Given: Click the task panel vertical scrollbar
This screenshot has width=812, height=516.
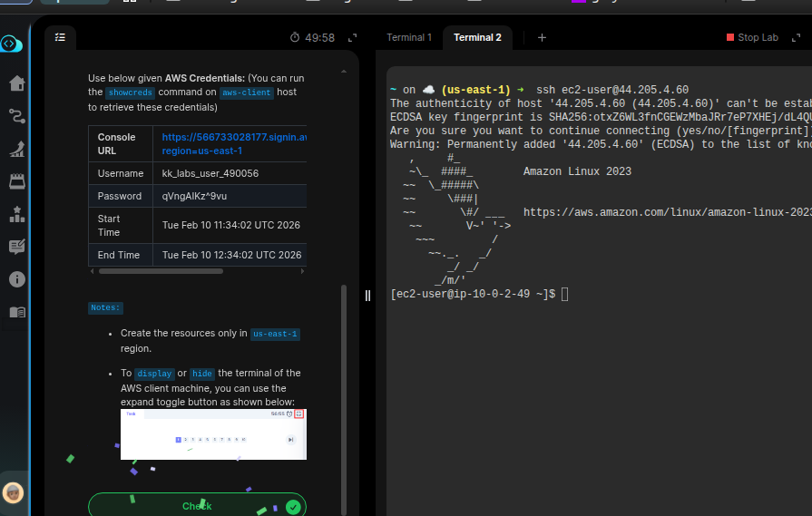Looking at the screenshot, I should [343, 398].
